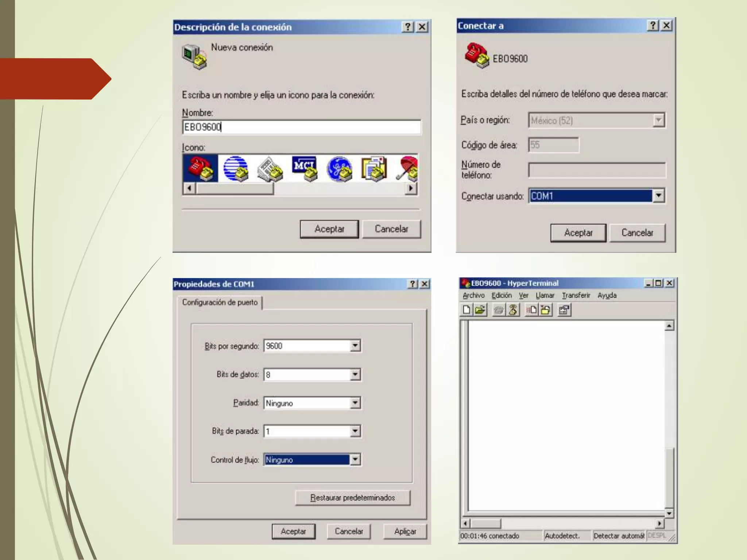747x560 pixels.
Task: Open the Transferir menu
Action: [x=576, y=295]
